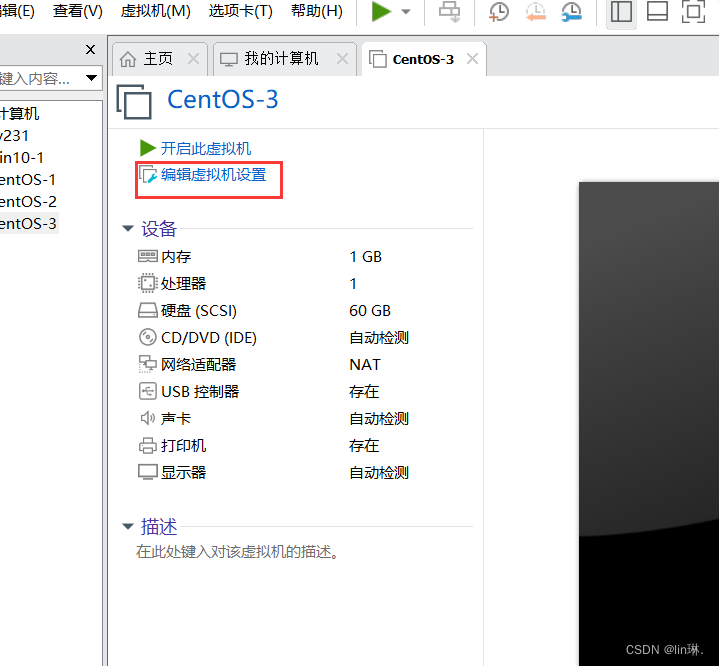
Task: Open the 帮助(H) menu
Action: pyautogui.click(x=316, y=11)
